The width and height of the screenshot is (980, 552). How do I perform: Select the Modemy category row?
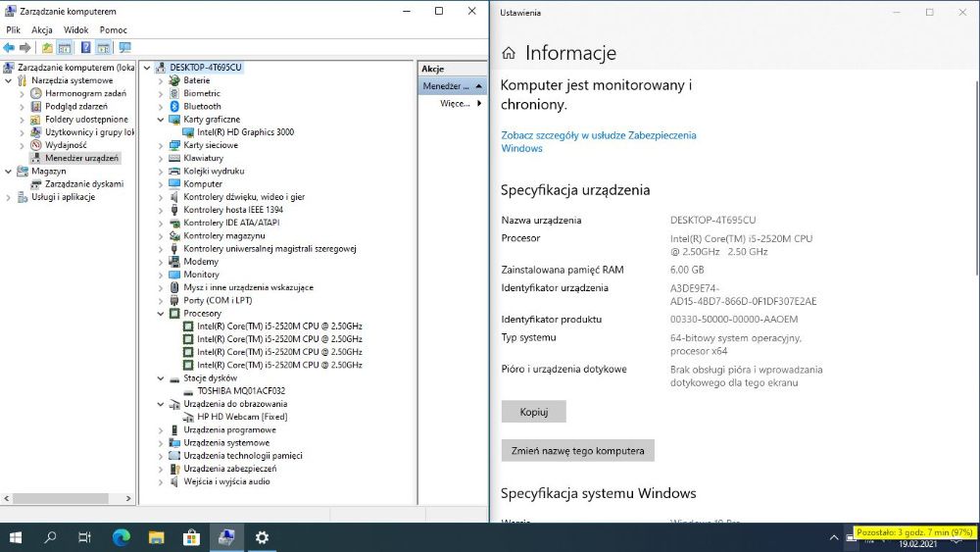pyautogui.click(x=201, y=262)
